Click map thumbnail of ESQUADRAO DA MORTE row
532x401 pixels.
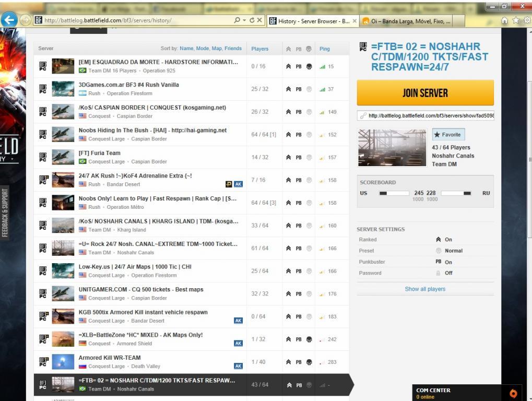[63, 66]
